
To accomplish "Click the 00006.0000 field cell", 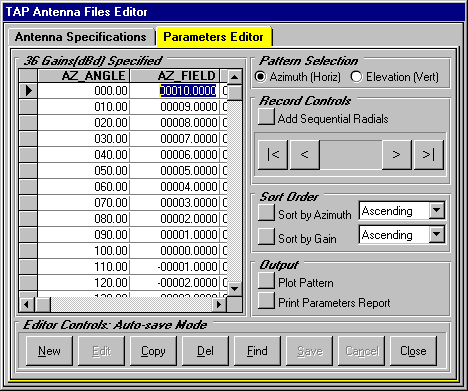I will [175, 155].
